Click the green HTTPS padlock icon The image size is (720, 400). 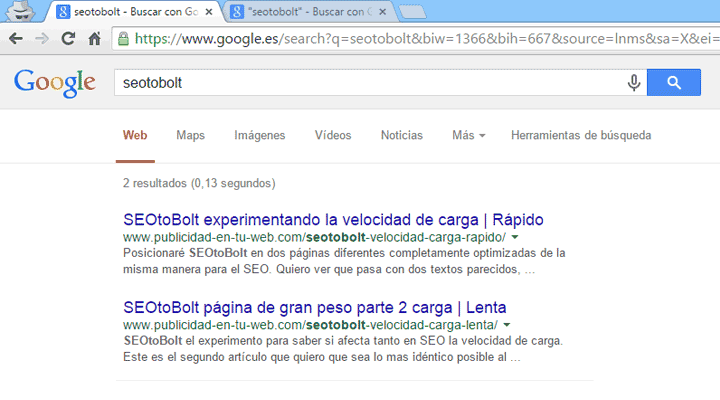123,40
